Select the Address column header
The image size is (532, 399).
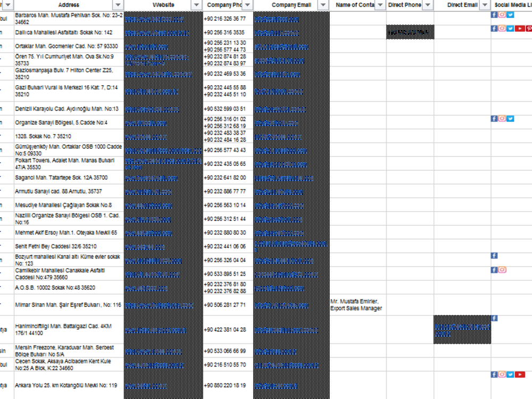(69, 5)
